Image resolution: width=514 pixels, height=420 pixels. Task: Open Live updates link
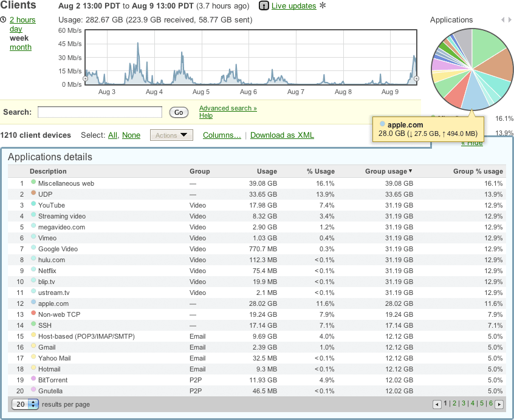293,6
